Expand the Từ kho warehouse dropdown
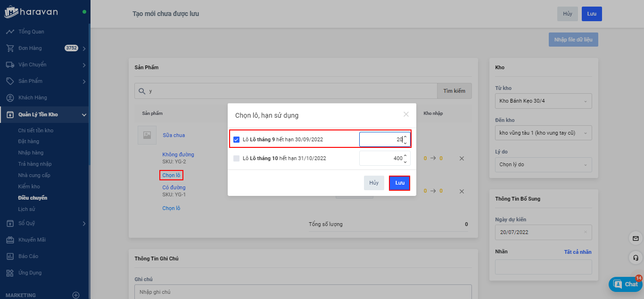The height and width of the screenshot is (299, 644). [x=543, y=101]
